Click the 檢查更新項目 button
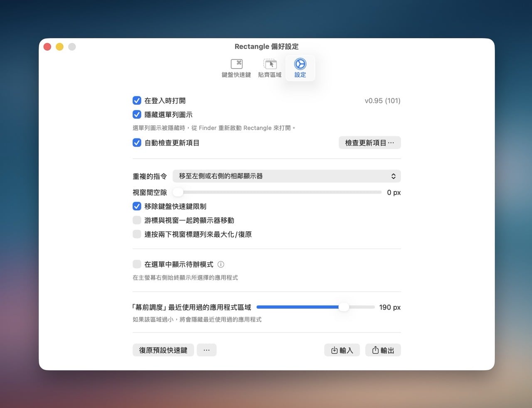Image resolution: width=532 pixels, height=408 pixels. (x=369, y=143)
